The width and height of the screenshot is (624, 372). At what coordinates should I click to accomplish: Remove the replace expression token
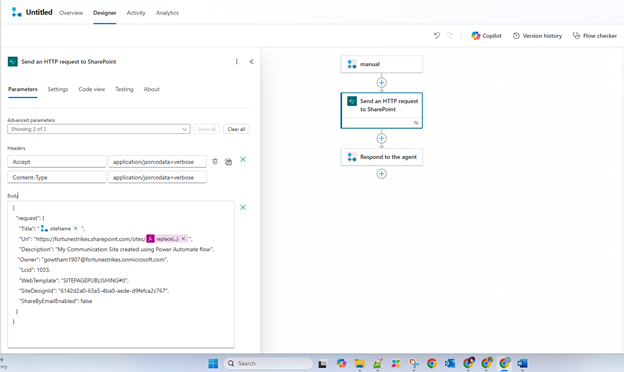point(183,239)
